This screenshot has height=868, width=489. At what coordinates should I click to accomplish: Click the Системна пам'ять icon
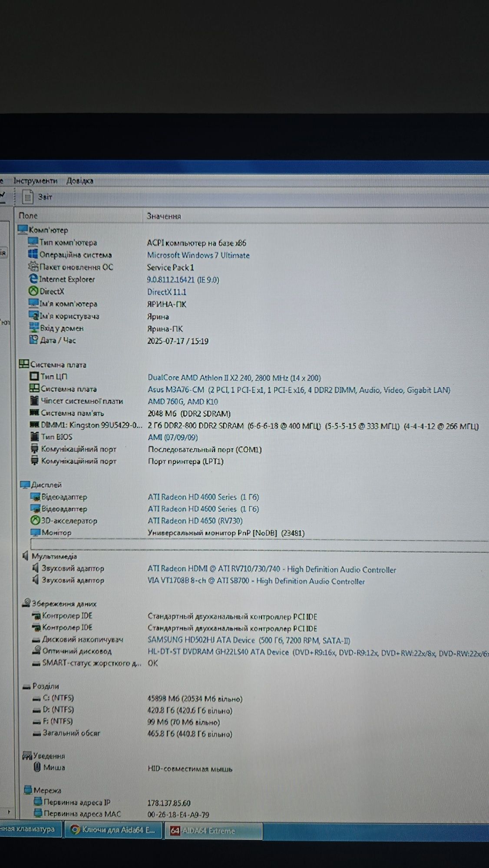point(34,412)
